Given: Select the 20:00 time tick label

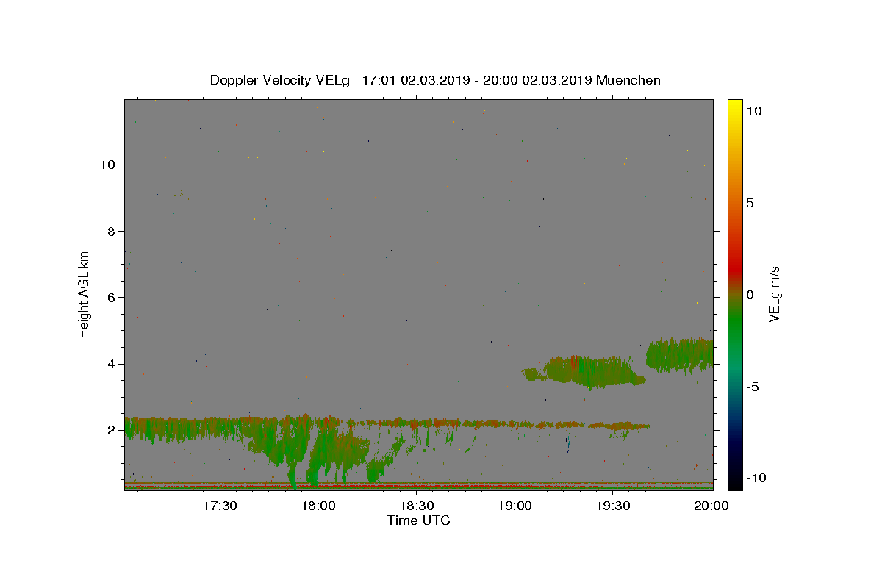Looking at the screenshot, I should 711,506.
